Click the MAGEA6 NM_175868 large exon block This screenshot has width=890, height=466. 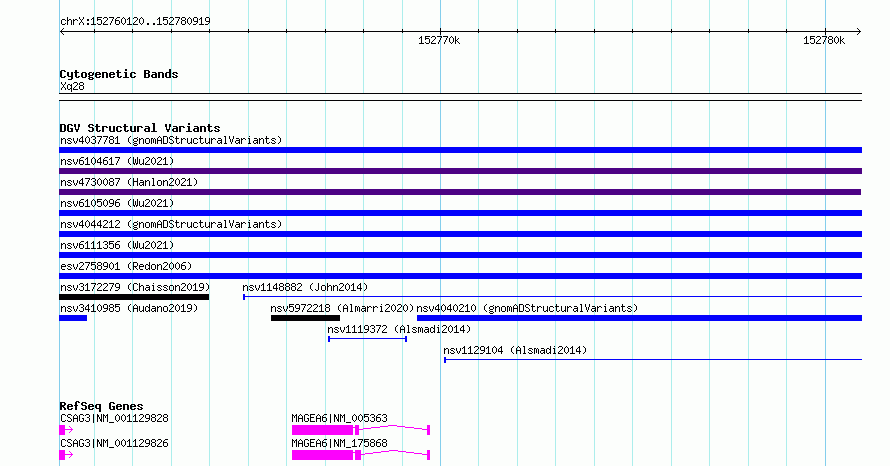322,455
